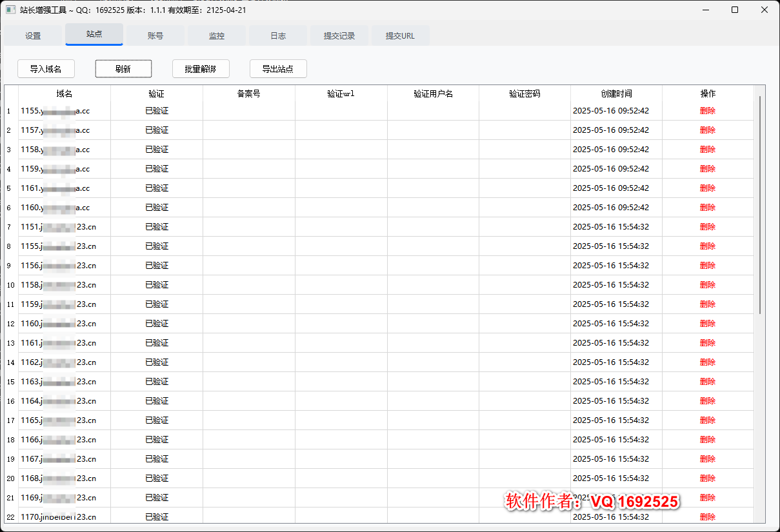
Task: Remove the site in row 12
Action: [708, 324]
